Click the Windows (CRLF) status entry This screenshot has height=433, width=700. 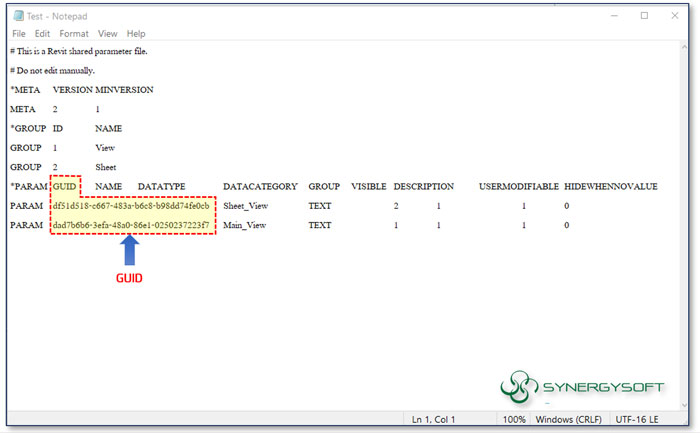coord(568,420)
